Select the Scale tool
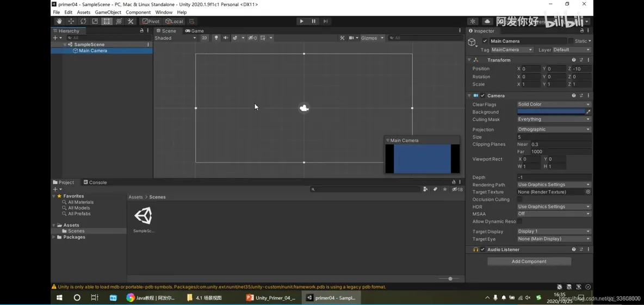The width and height of the screenshot is (644, 305). [95, 21]
